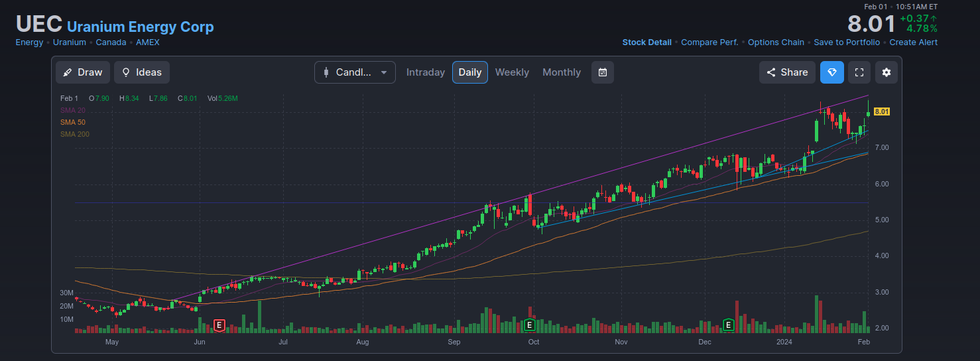This screenshot has height=361, width=980.
Task: Open the Compare Perf. link
Action: click(709, 42)
